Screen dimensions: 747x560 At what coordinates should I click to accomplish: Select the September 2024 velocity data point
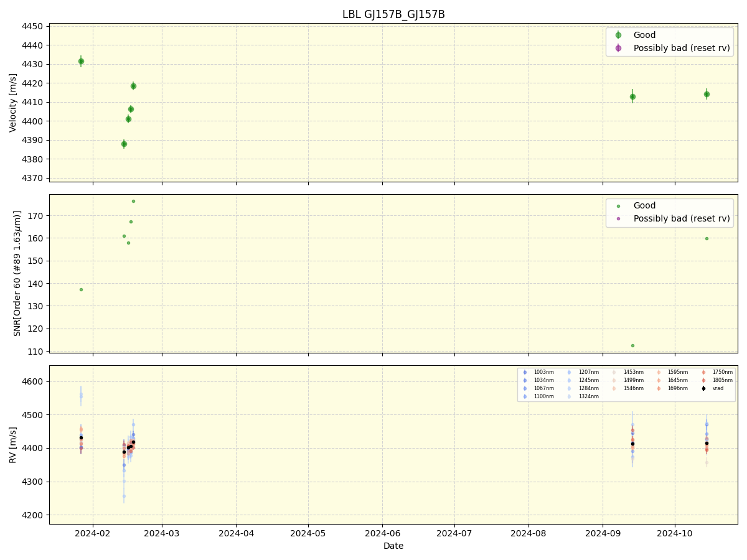point(632,96)
